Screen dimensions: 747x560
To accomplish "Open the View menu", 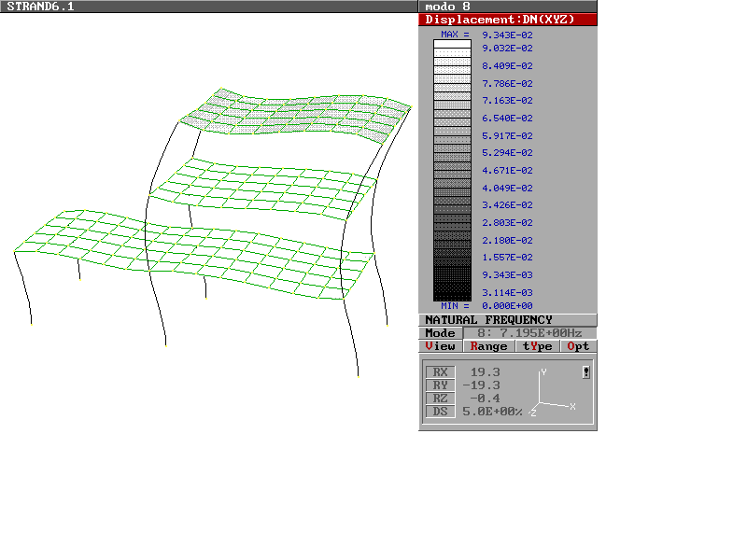I will (x=441, y=346).
